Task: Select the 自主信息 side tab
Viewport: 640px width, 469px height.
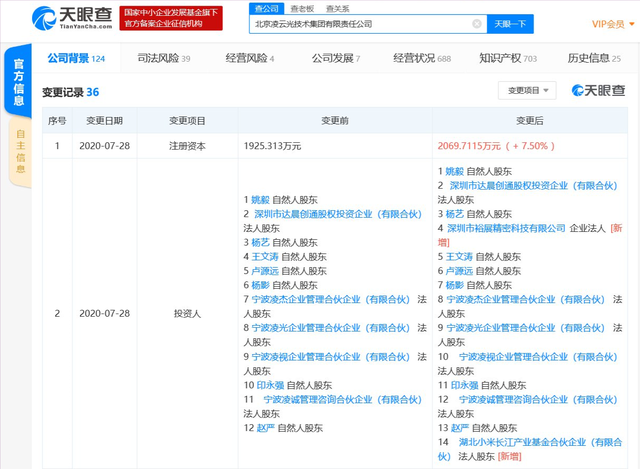Action: point(20,151)
